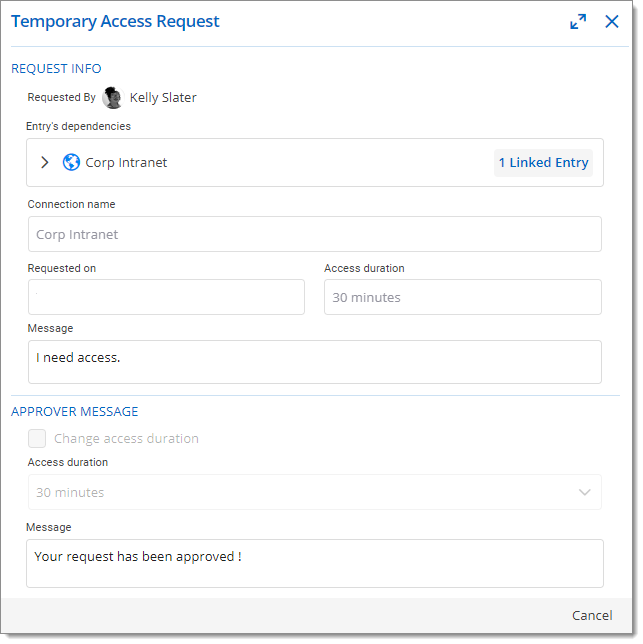This screenshot has height=644, width=643.
Task: Click the 'I need access.' message box
Action: point(315,362)
